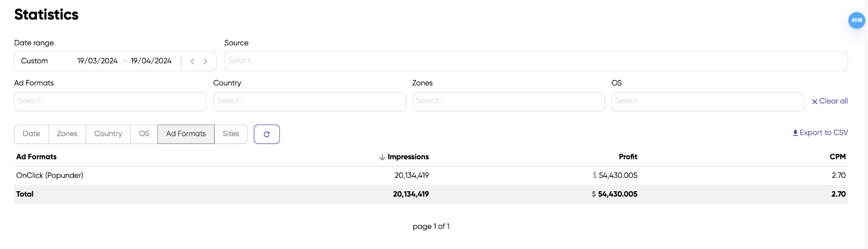The width and height of the screenshot is (868, 249).
Task: Open the Custom date range preset
Action: [35, 61]
